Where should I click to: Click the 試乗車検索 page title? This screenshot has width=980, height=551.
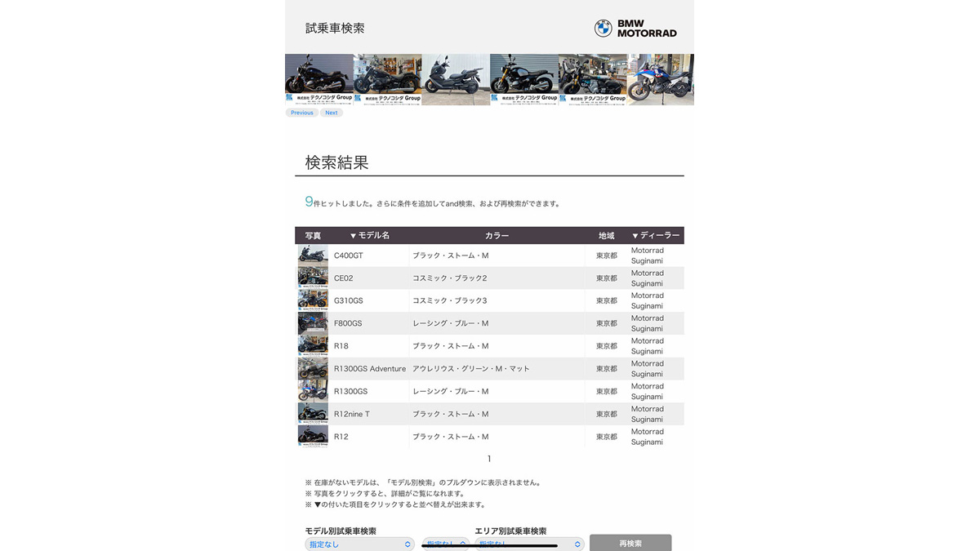335,29
